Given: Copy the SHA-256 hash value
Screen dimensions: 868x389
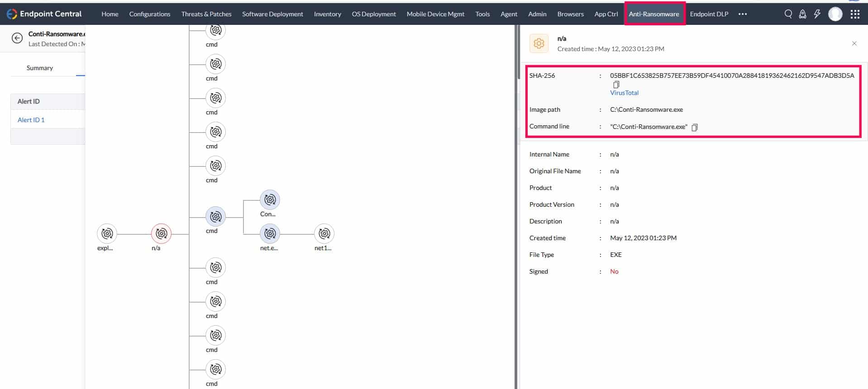Looking at the screenshot, I should [616, 85].
